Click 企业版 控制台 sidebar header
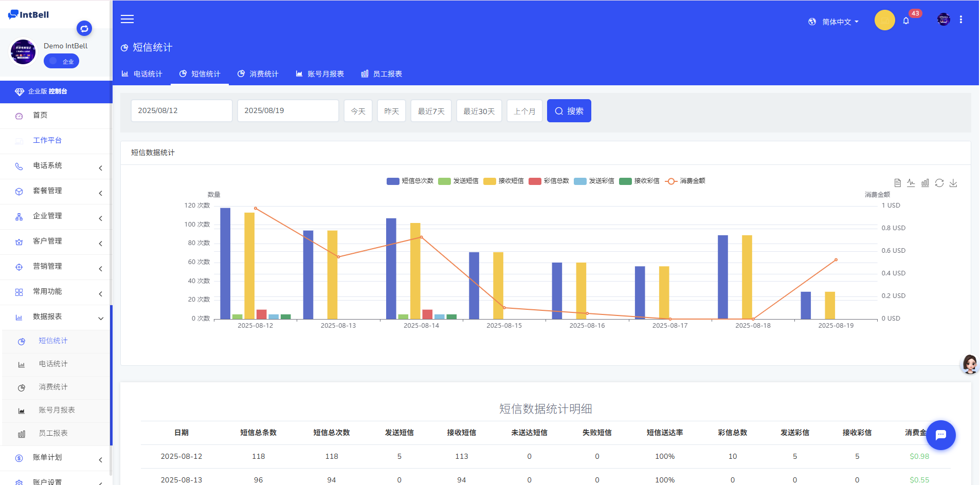 (56, 91)
